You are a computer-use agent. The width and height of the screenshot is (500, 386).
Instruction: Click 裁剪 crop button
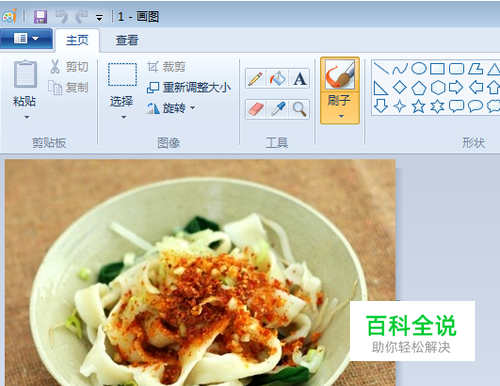(166, 67)
